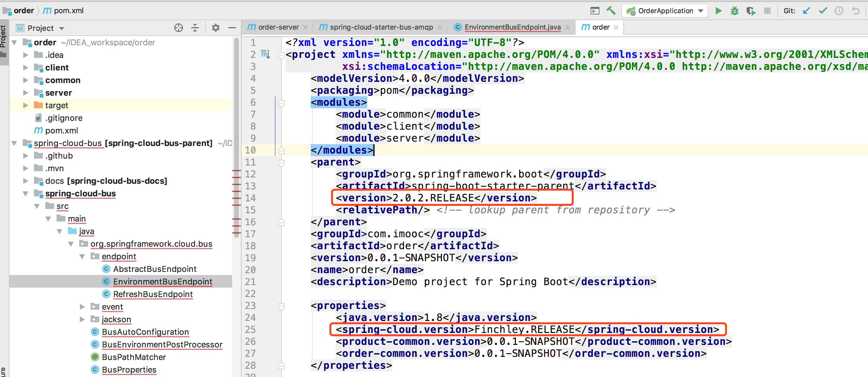Click the Maven gutter icon on line 2

[266, 54]
